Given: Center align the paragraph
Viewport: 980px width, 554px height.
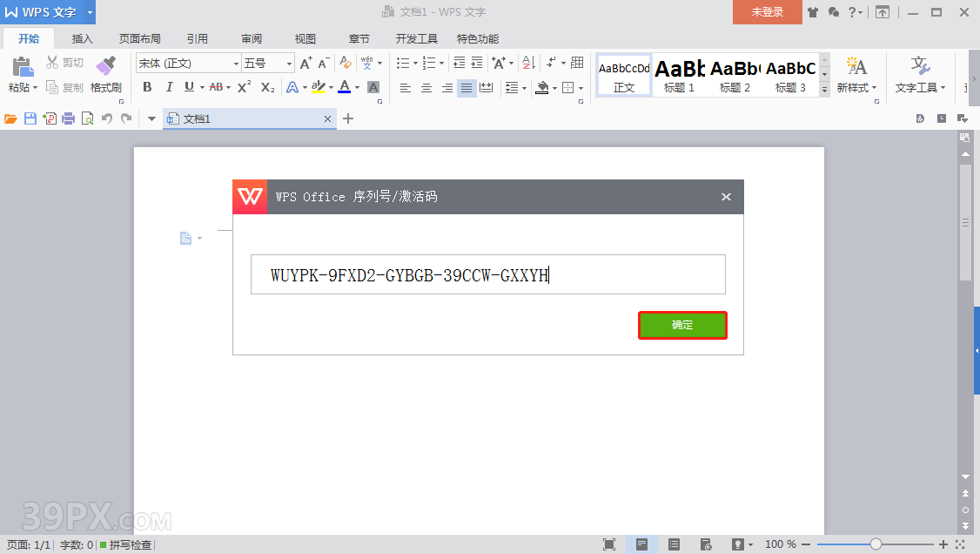Looking at the screenshot, I should [426, 87].
